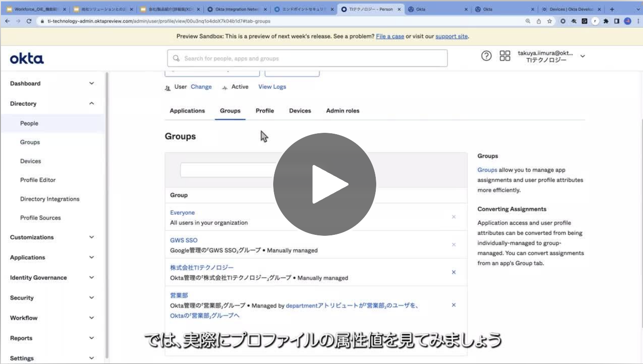Click the Okta logo
Image resolution: width=643 pixels, height=364 pixels.
[27, 58]
